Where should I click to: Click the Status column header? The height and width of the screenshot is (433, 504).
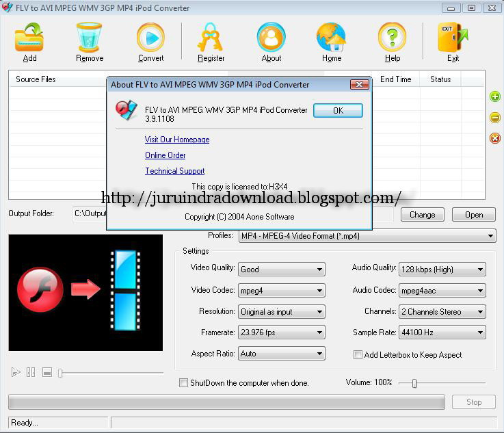(440, 79)
